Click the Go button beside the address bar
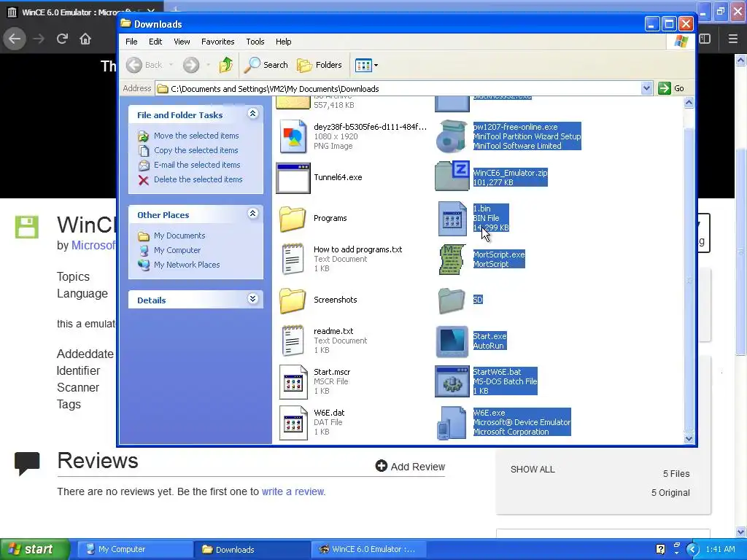 [671, 88]
